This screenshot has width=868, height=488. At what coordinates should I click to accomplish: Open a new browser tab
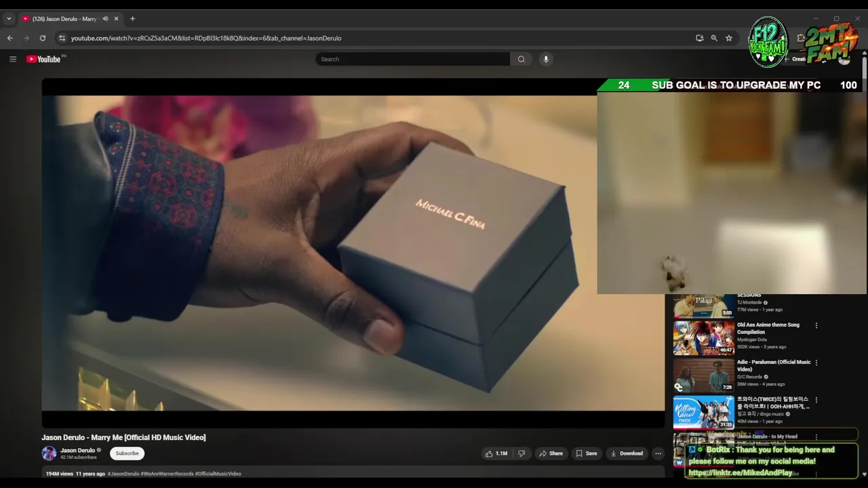pos(132,19)
